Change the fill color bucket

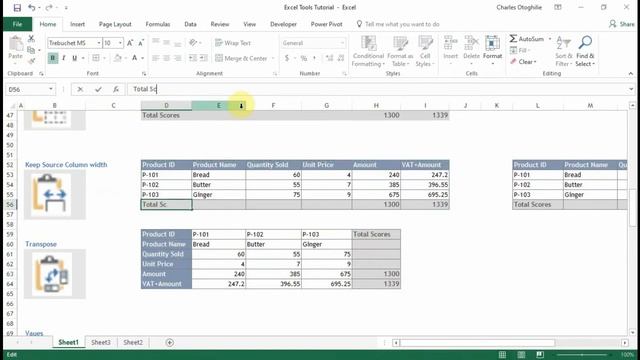point(118,58)
